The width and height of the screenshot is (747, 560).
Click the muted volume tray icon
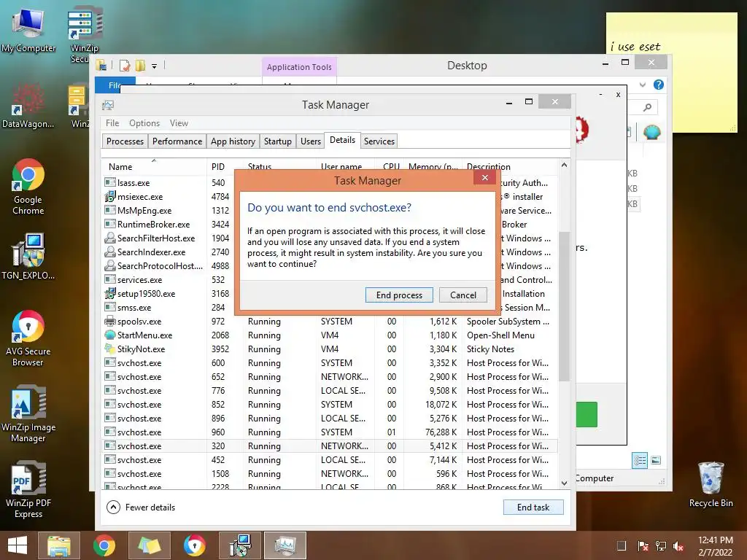pyautogui.click(x=678, y=545)
